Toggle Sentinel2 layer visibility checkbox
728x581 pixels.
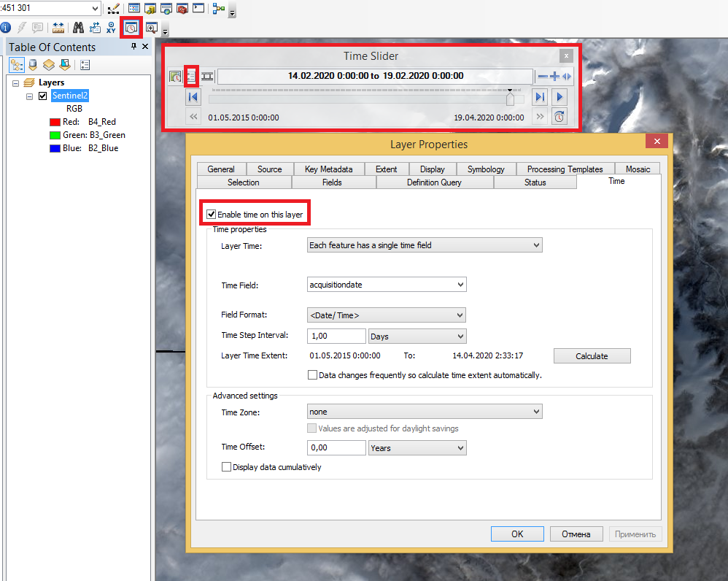(x=43, y=96)
